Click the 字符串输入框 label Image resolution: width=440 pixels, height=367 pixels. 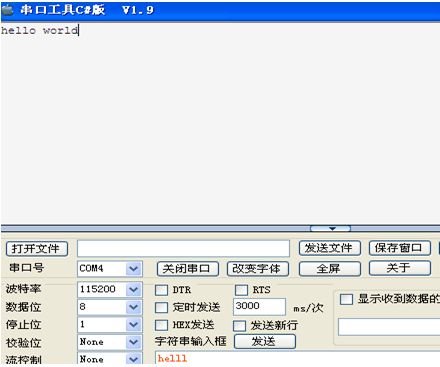pyautogui.click(x=191, y=341)
